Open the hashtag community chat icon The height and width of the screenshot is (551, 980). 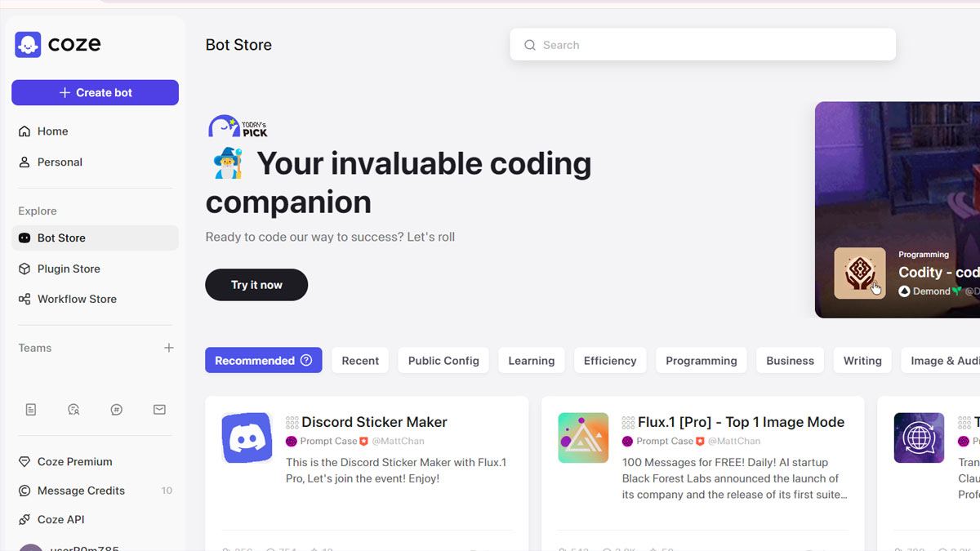click(117, 410)
